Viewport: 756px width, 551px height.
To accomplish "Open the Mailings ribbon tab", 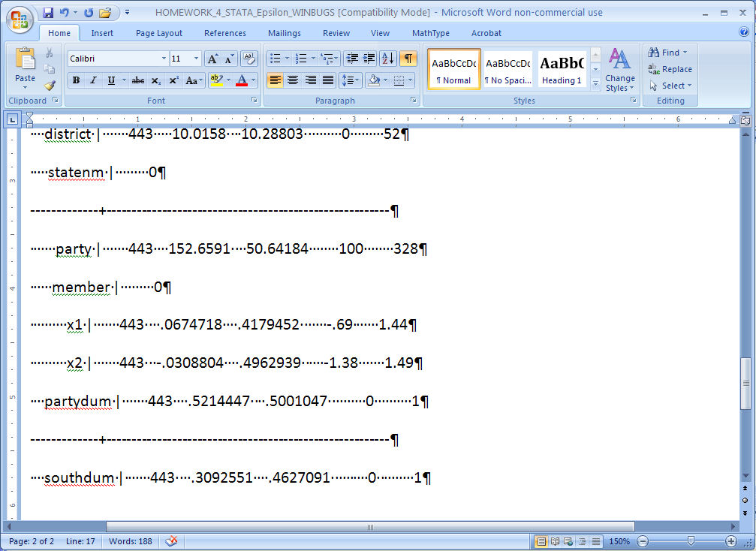I will click(284, 33).
